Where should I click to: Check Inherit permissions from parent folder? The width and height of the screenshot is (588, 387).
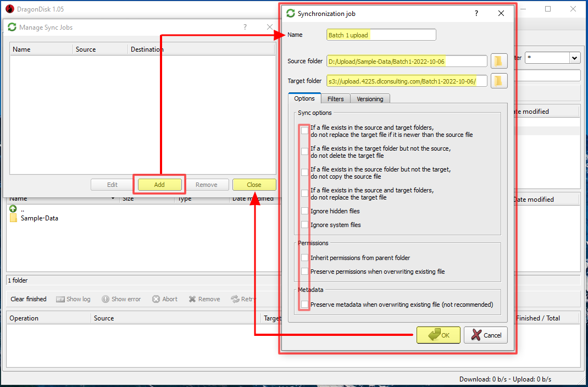pos(304,257)
